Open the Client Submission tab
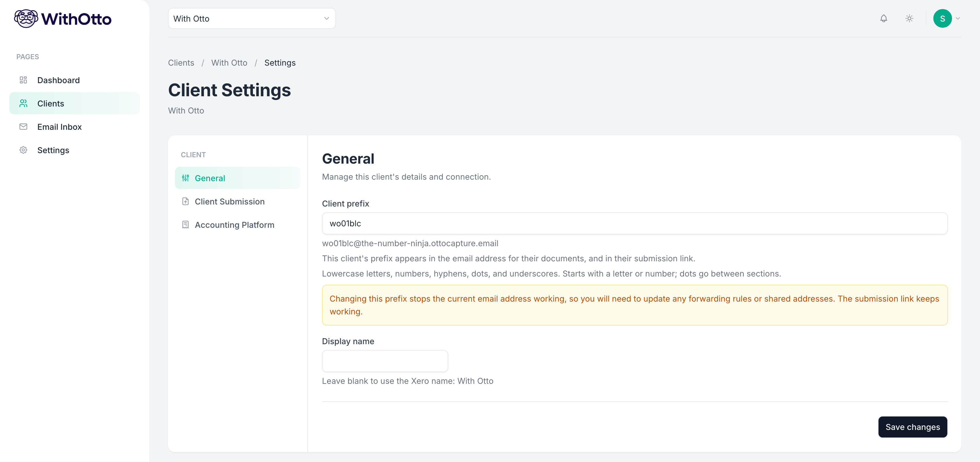The image size is (980, 462). [237, 201]
